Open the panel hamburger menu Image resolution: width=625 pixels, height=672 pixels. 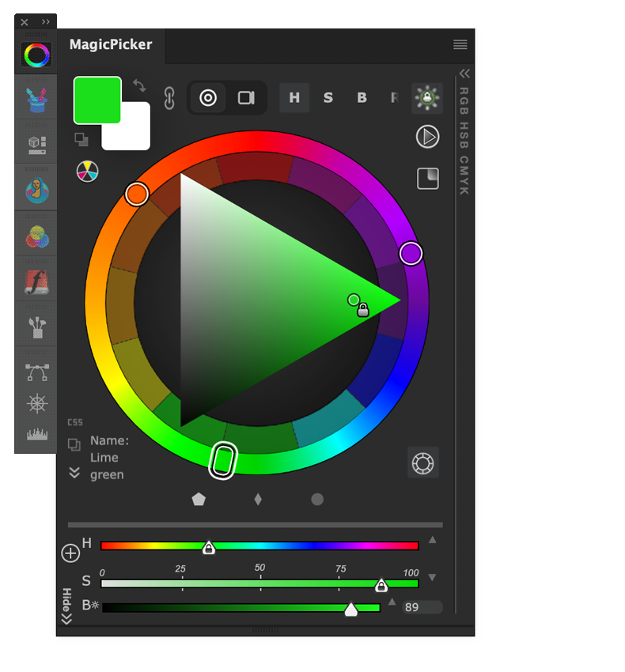pos(460,44)
